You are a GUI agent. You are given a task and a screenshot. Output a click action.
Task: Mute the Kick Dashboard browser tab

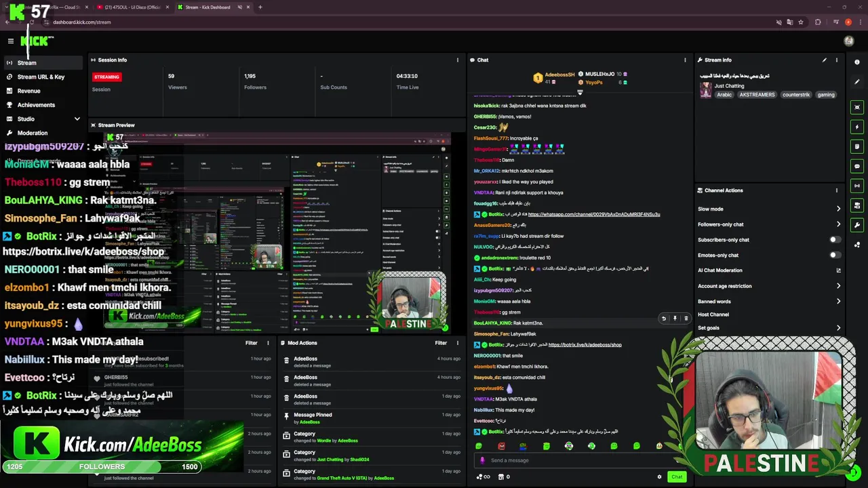(x=239, y=7)
